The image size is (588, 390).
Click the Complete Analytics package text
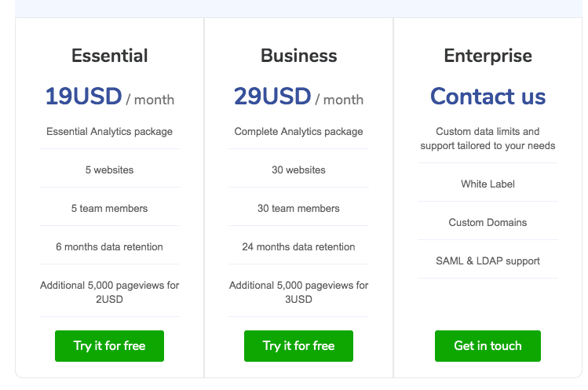(x=298, y=132)
